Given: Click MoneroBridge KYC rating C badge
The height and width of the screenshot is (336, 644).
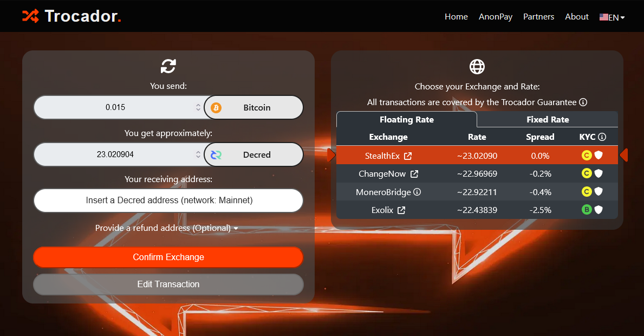Looking at the screenshot, I should [x=587, y=191].
